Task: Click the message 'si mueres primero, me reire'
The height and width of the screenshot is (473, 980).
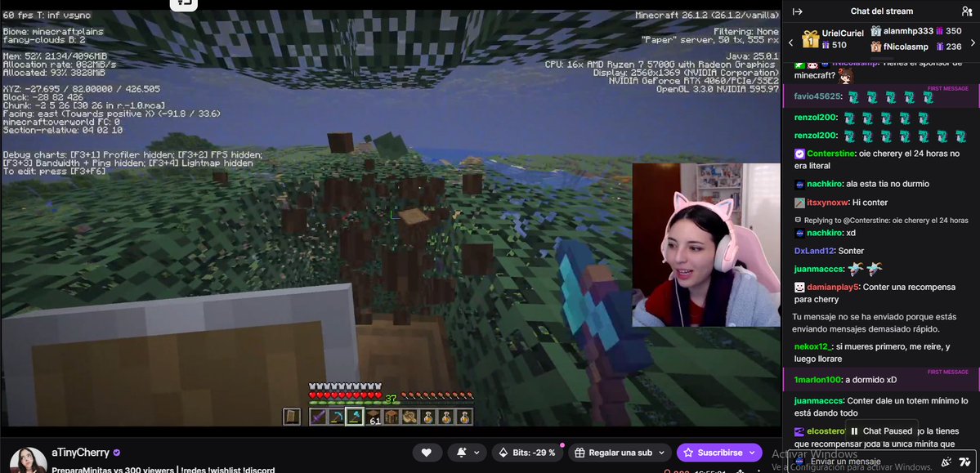Action: point(872,353)
